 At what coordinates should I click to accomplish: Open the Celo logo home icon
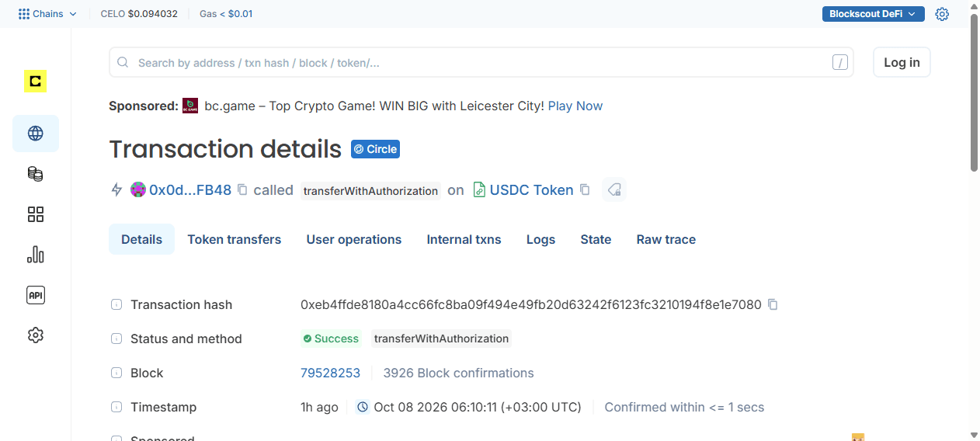[35, 81]
